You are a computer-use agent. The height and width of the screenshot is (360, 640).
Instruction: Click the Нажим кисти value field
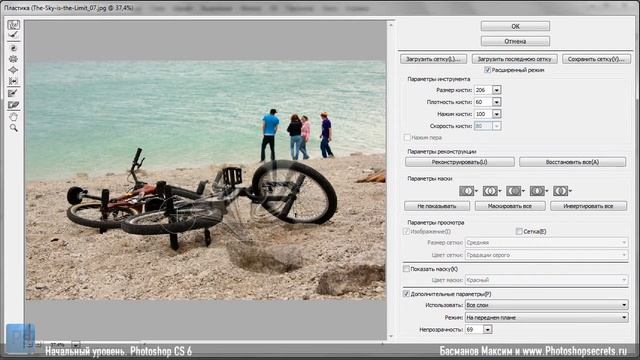(x=483, y=114)
